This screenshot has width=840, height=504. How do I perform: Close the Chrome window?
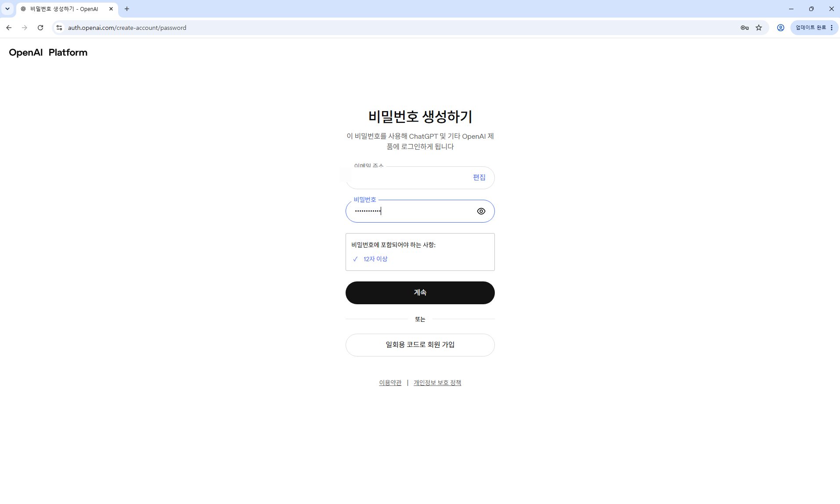[x=831, y=9]
